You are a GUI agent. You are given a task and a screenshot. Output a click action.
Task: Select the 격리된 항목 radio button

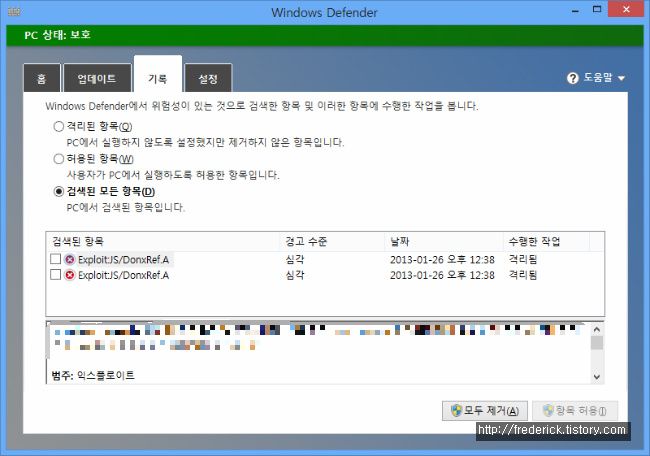(x=59, y=126)
